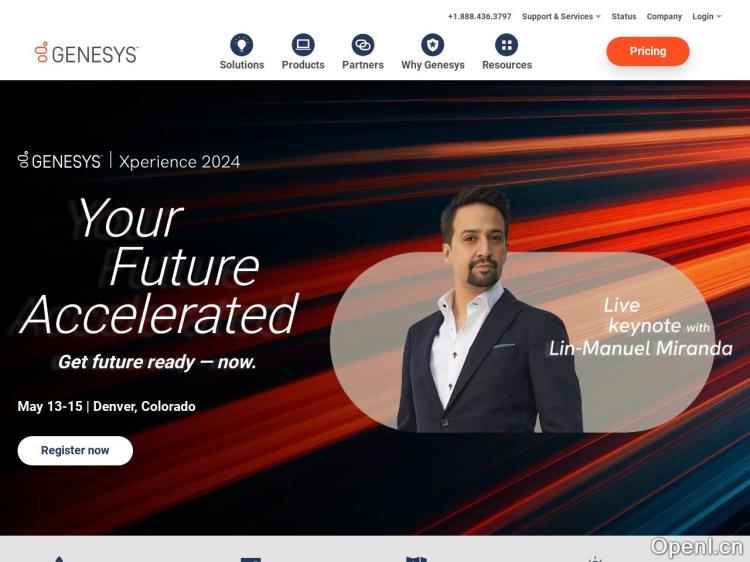Screen dimensions: 750x562
Task: Click the Openl.cn watermark
Action: tap(697, 547)
